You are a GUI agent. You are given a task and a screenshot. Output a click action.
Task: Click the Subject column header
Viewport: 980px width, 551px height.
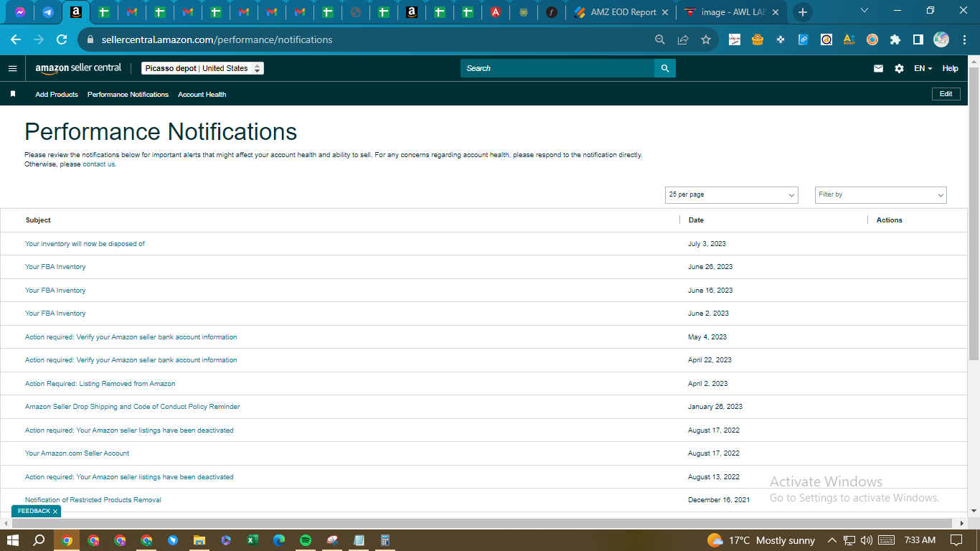click(38, 220)
